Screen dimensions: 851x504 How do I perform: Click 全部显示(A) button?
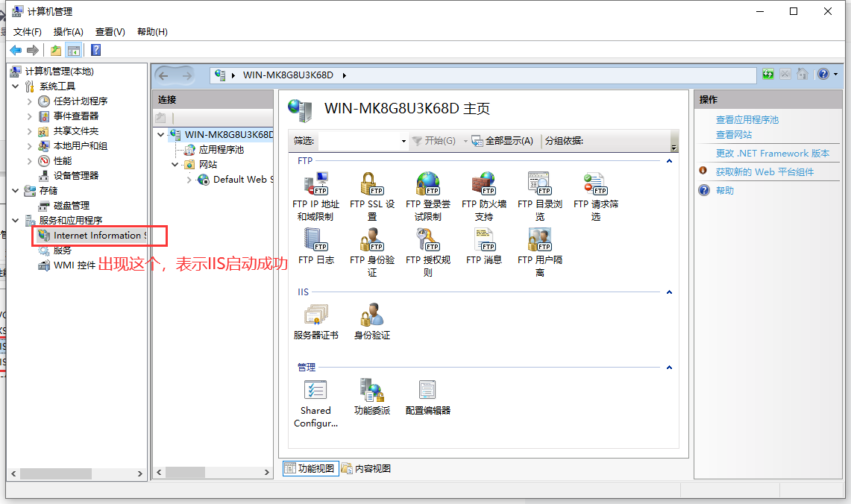[x=503, y=141]
